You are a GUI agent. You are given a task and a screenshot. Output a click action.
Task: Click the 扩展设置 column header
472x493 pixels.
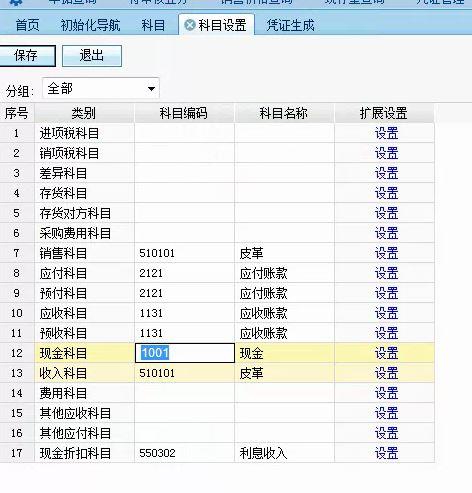(384, 113)
